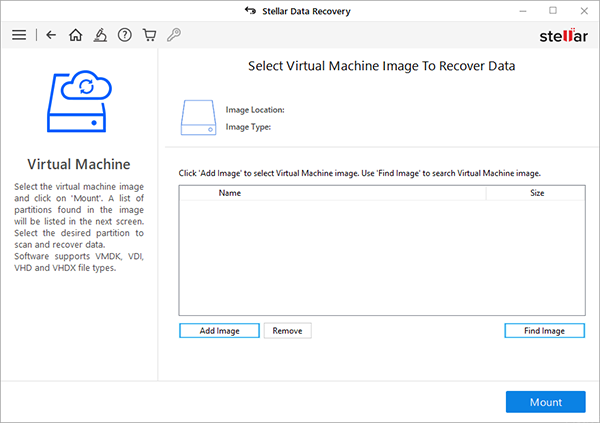Click the drive icon beside Image Location
Viewport: 600px width, 423px height.
pyautogui.click(x=198, y=118)
